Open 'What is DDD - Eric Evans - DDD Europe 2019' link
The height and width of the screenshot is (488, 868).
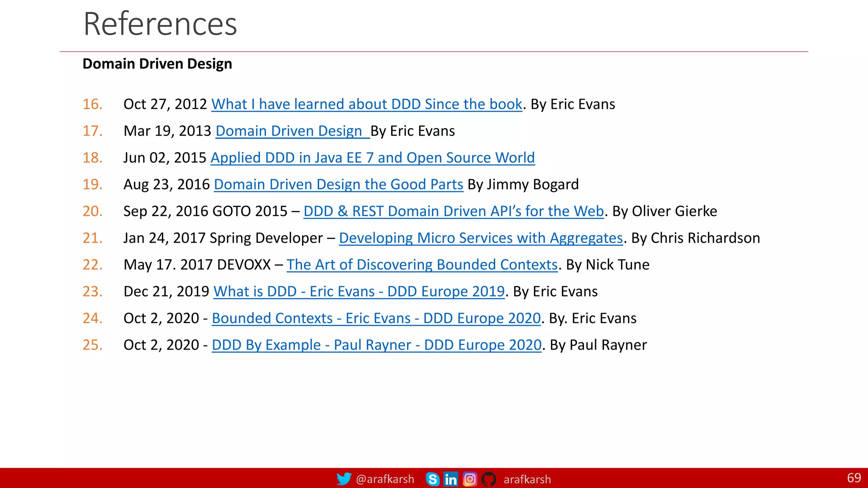(x=359, y=291)
